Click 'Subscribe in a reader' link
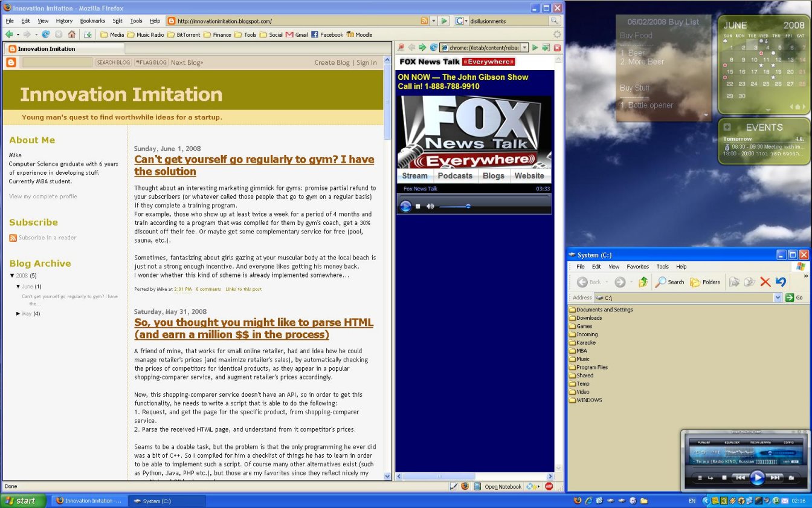Viewport: 812px width, 508px height. point(48,238)
